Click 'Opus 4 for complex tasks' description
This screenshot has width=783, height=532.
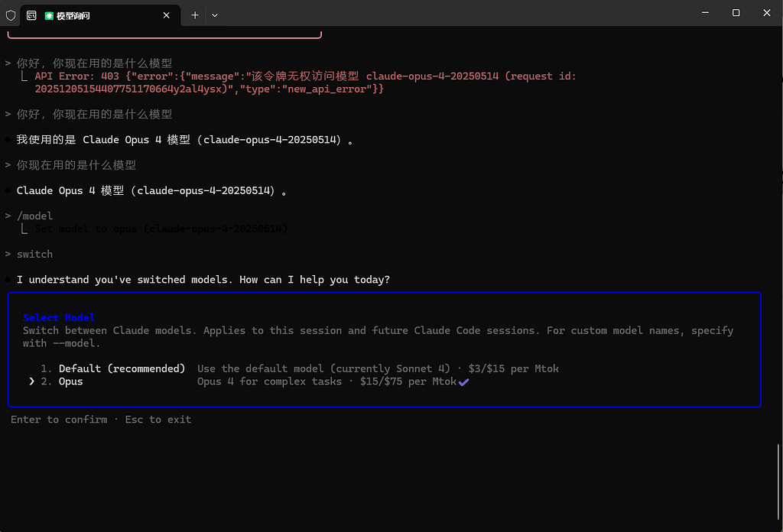pos(327,381)
